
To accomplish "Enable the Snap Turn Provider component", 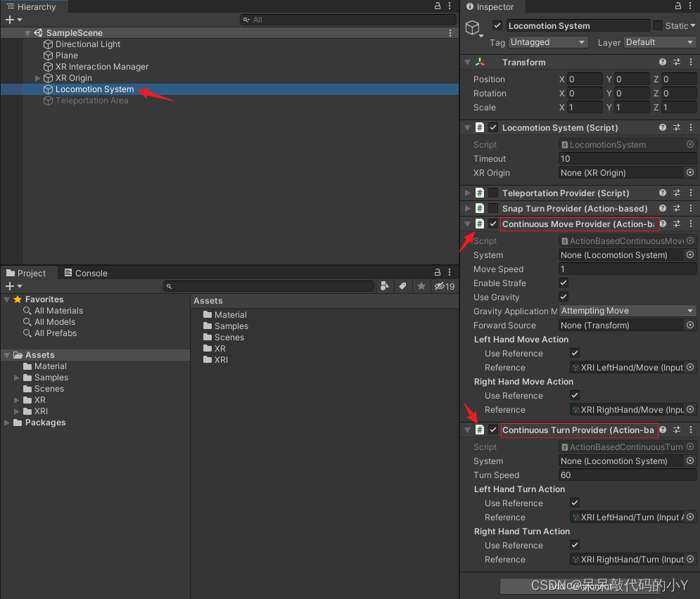I will pos(493,209).
